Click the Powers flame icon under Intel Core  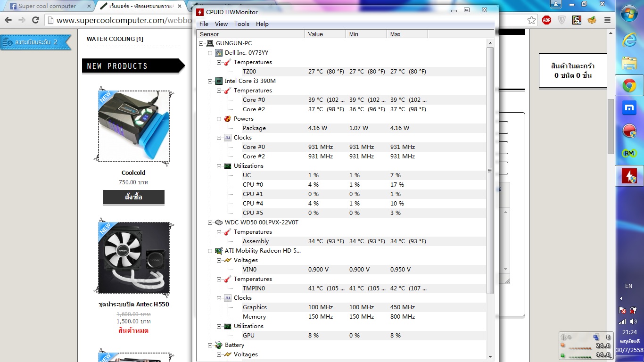pos(228,119)
